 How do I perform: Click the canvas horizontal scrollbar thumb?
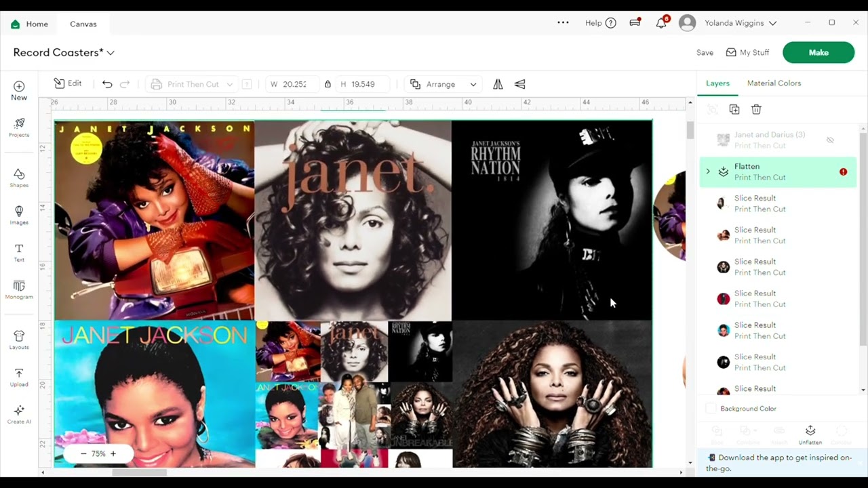click(x=140, y=472)
